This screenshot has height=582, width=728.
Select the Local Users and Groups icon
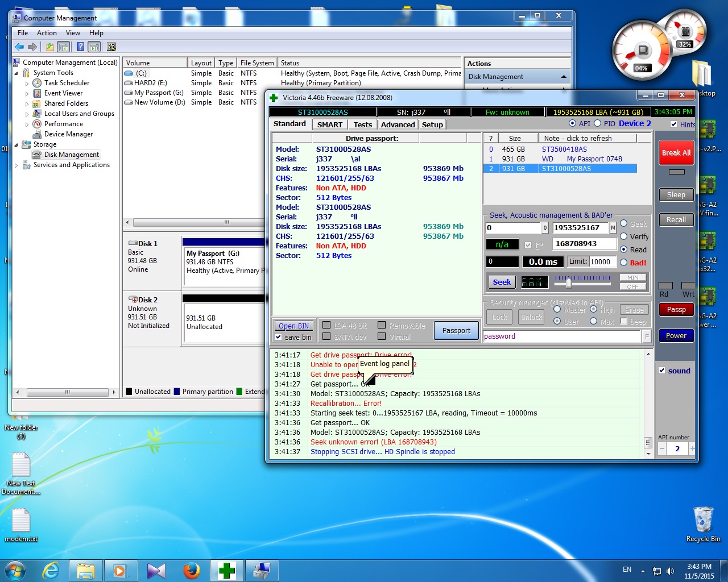[37, 114]
